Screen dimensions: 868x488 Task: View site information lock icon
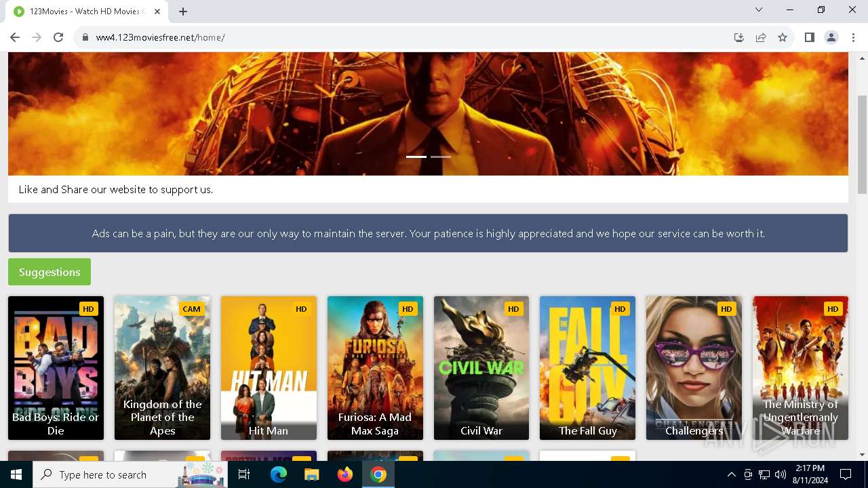pyautogui.click(x=85, y=37)
